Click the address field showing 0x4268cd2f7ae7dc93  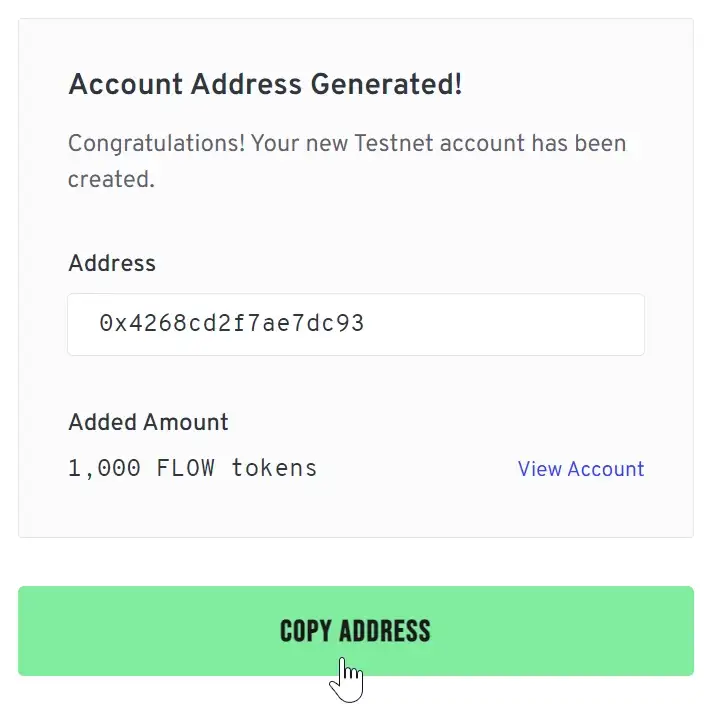(x=355, y=324)
